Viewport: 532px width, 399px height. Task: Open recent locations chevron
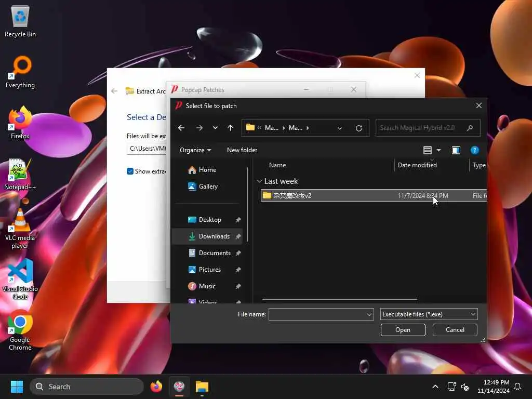215,128
